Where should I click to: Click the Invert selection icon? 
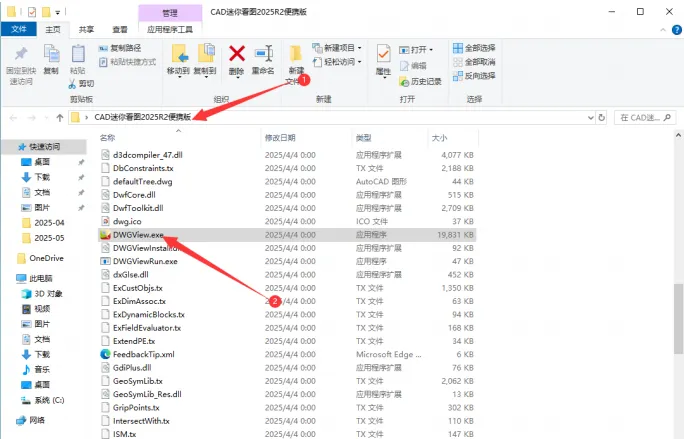click(458, 76)
